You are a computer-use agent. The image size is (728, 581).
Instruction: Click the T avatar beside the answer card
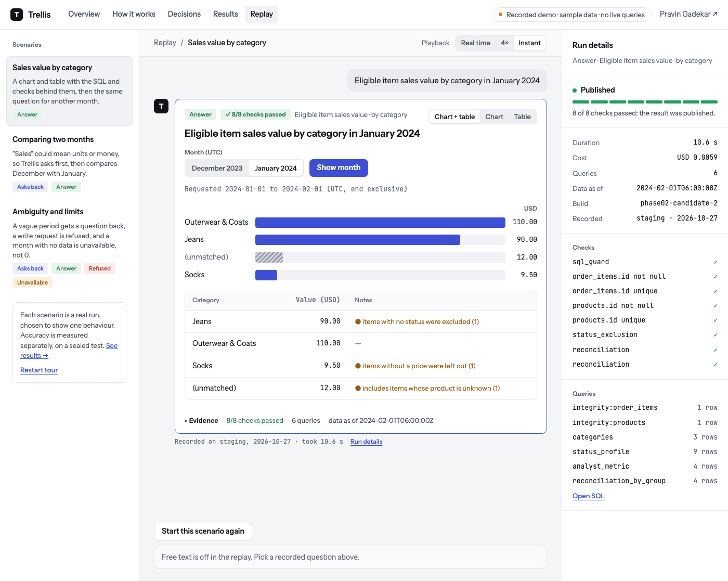(161, 106)
